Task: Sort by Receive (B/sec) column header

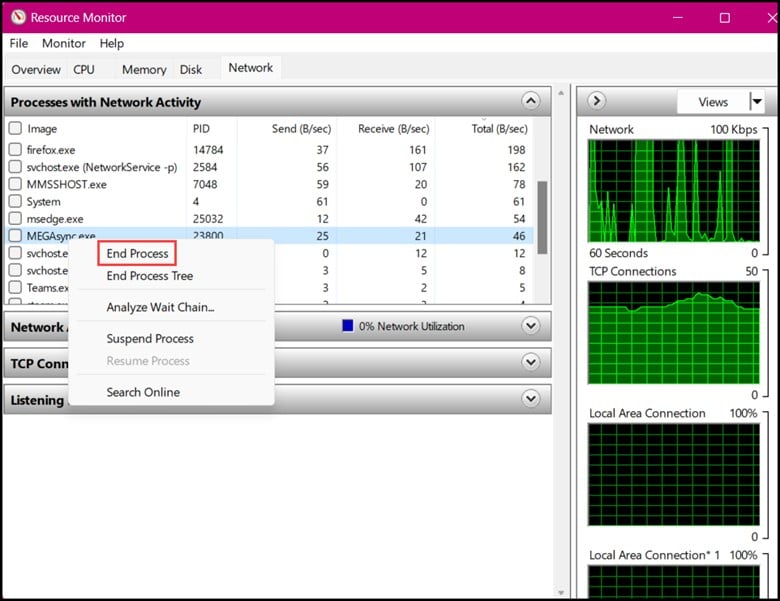Action: pos(393,128)
